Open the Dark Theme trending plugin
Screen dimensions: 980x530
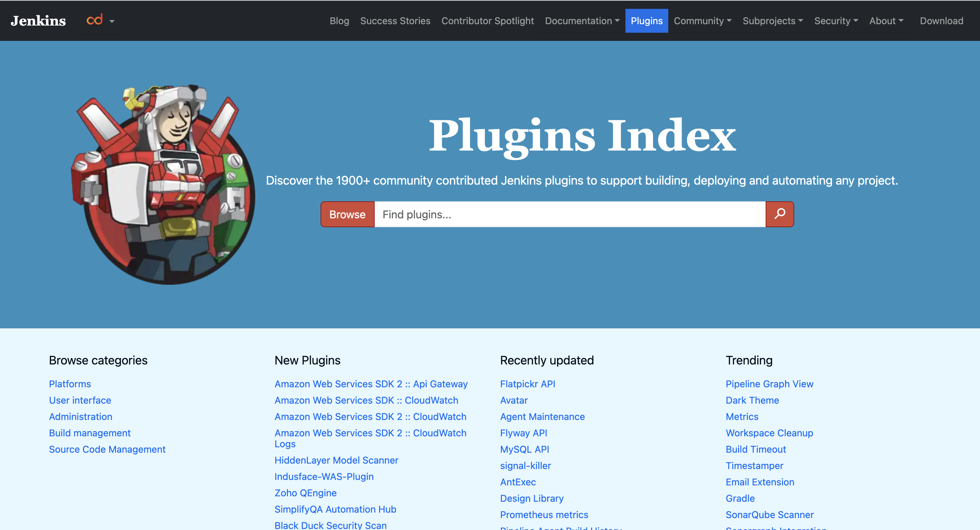tap(752, 400)
